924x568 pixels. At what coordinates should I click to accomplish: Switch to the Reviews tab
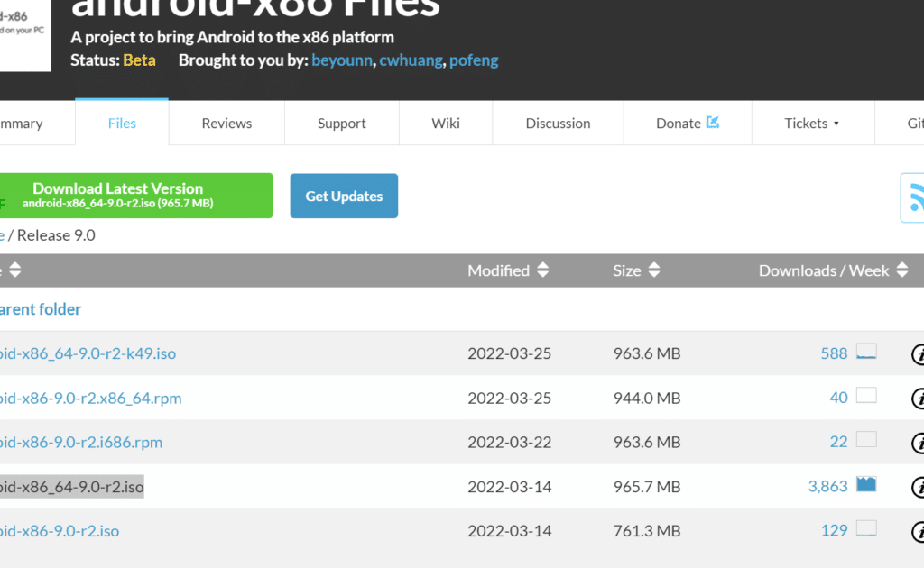(226, 124)
